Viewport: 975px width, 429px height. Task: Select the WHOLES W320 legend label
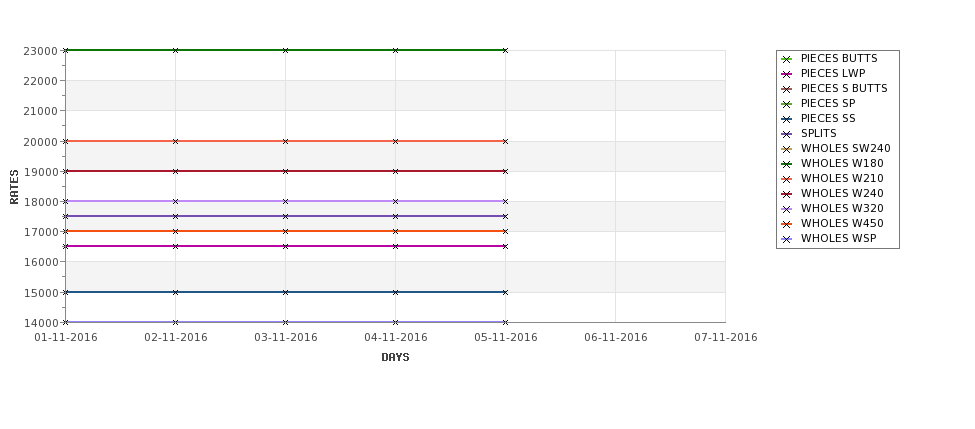842,208
